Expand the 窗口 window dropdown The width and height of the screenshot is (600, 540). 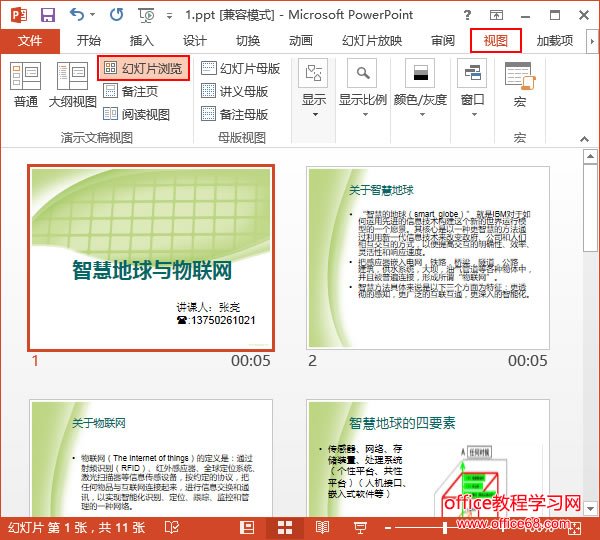click(x=473, y=88)
